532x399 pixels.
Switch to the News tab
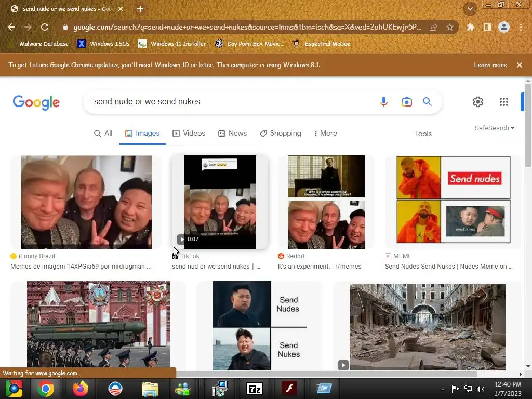click(232, 134)
